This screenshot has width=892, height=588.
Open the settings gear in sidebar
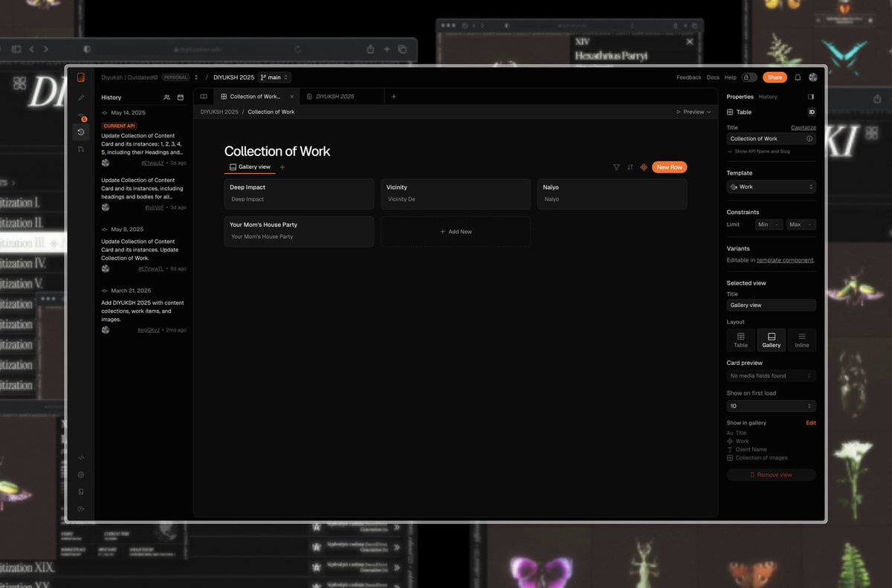81,475
